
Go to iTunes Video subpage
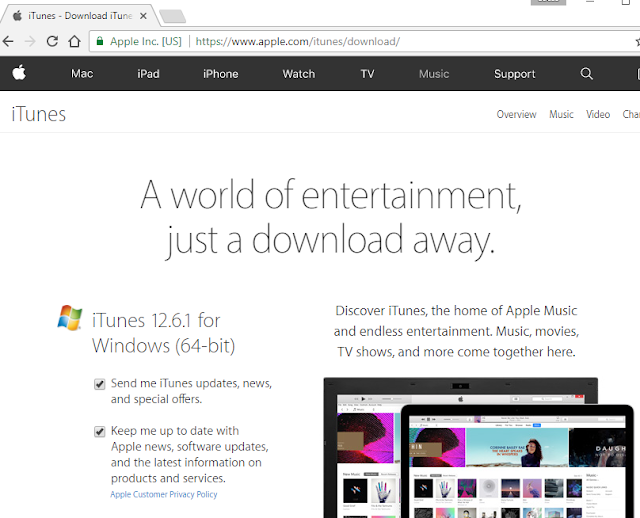click(598, 114)
